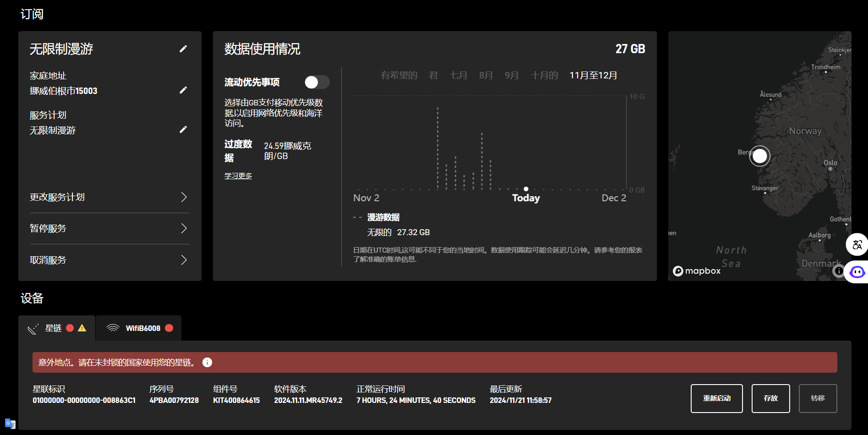
Task: Click the serial number 4PBA00792128
Action: coord(174,400)
